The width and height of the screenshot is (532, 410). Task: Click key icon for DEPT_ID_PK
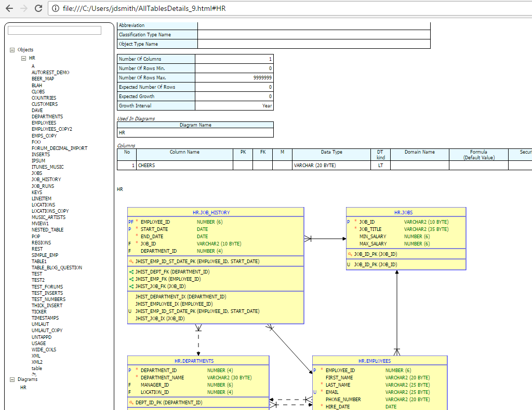(131, 403)
